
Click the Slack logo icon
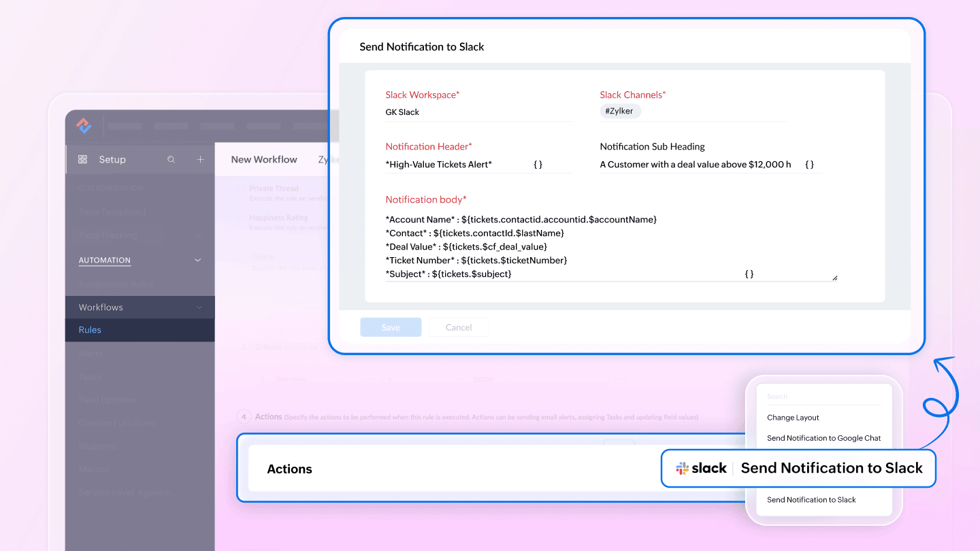683,468
